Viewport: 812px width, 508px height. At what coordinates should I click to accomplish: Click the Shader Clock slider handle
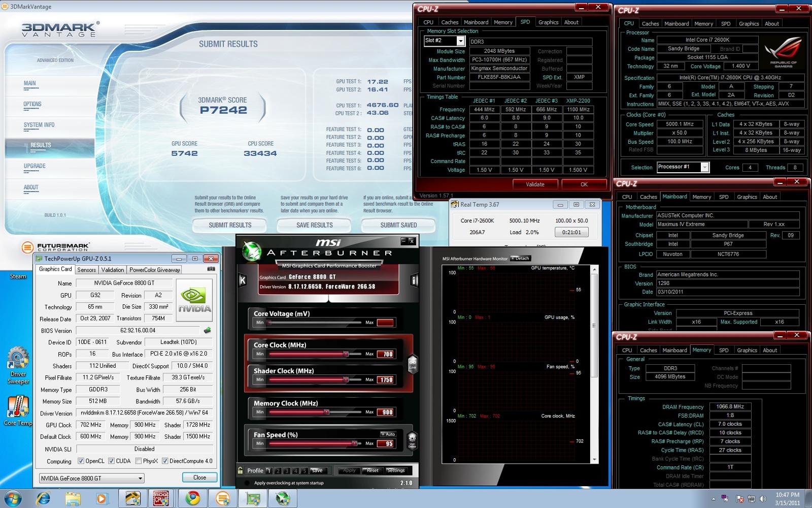point(346,379)
